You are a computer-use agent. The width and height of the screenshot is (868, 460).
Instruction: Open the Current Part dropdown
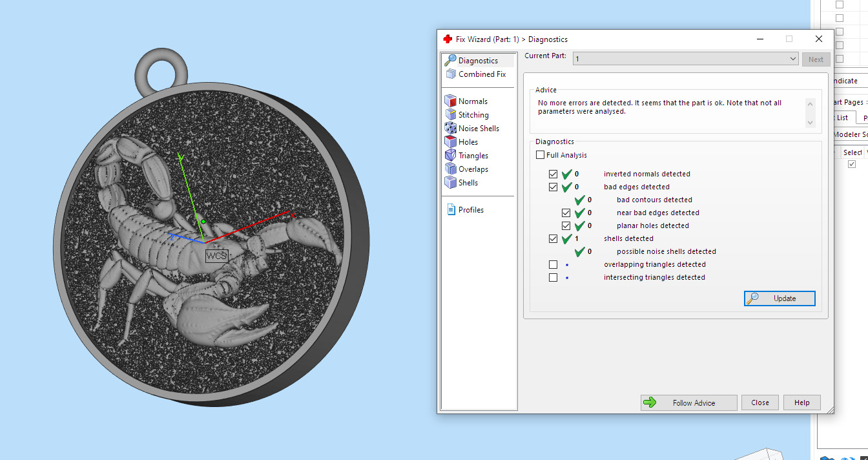coord(686,59)
